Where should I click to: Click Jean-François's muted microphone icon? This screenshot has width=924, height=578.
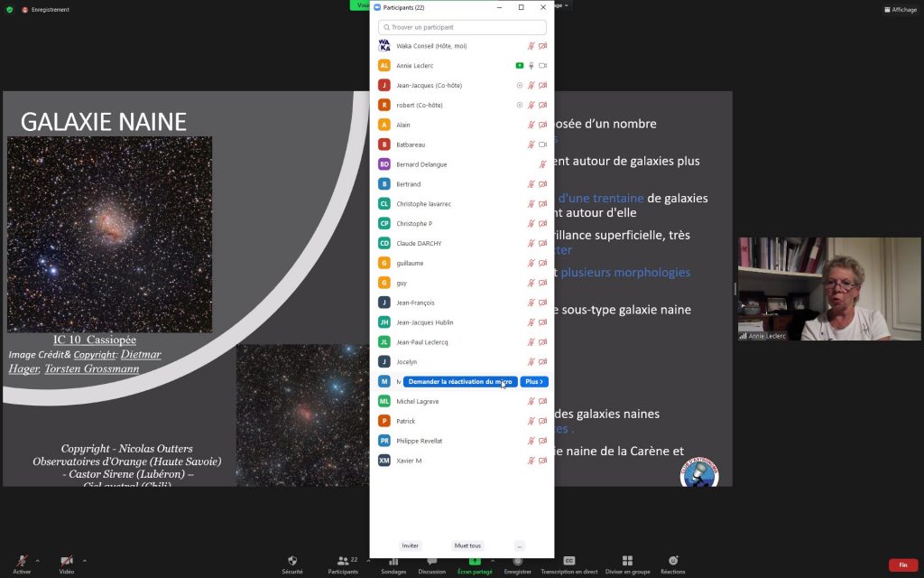click(x=531, y=303)
